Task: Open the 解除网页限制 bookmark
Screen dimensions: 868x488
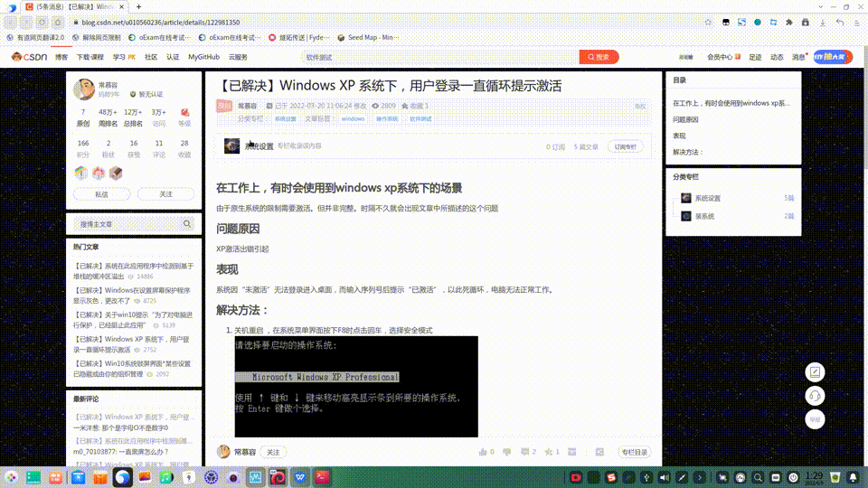Action: (x=97, y=38)
